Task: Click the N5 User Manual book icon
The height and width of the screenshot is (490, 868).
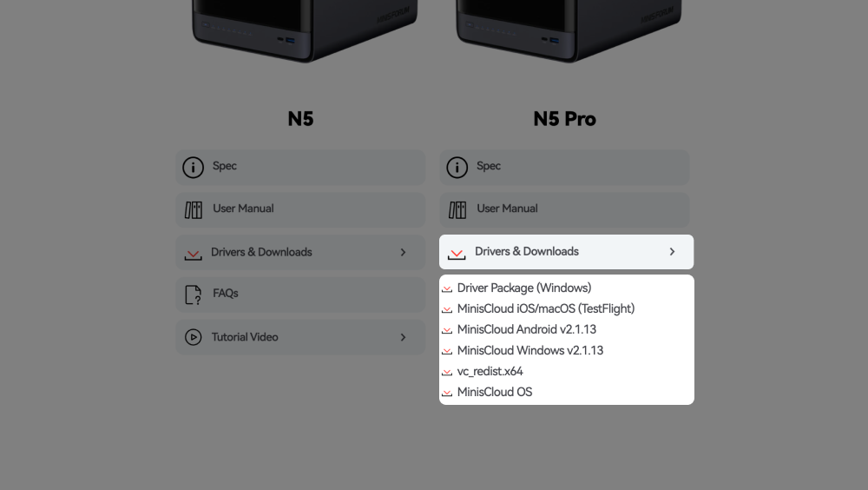Action: point(193,210)
